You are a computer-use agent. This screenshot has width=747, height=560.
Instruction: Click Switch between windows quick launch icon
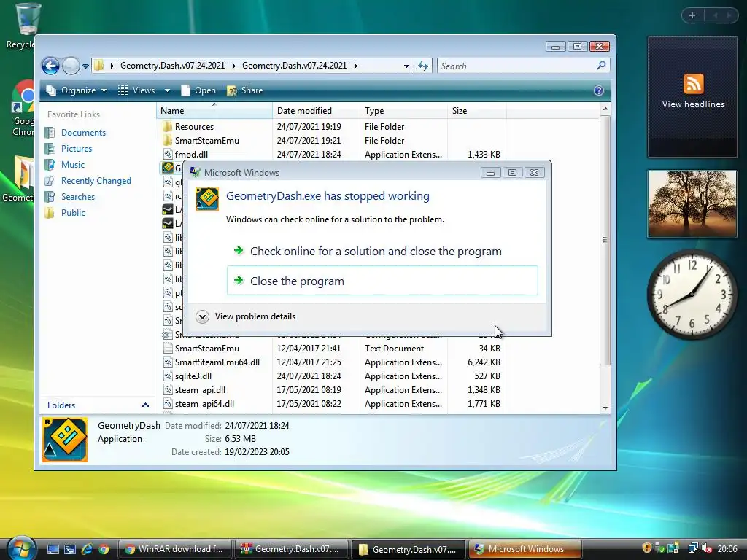70,549
